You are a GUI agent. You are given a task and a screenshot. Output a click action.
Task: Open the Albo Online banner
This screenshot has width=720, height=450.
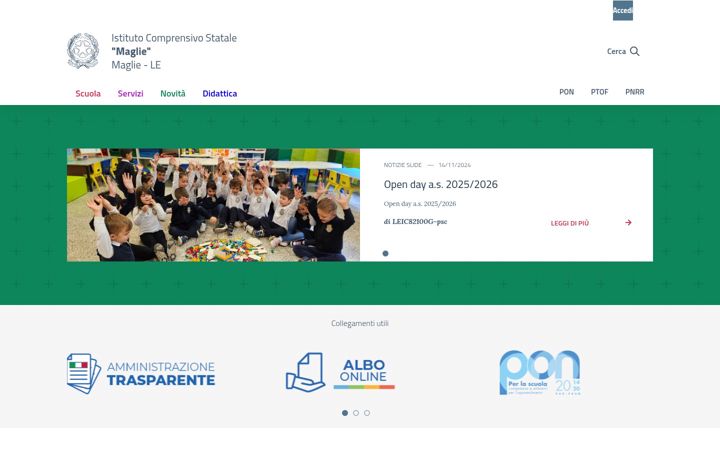340,372
